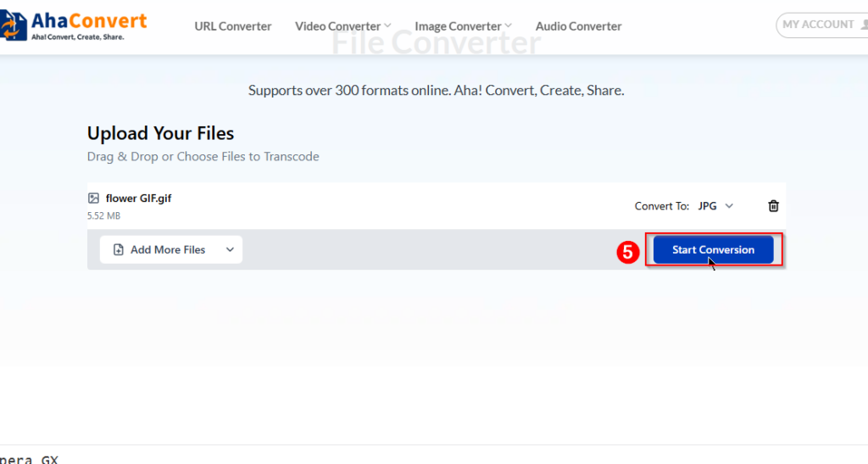Open the URL Converter page
This screenshot has width=868, height=464.
[233, 26]
